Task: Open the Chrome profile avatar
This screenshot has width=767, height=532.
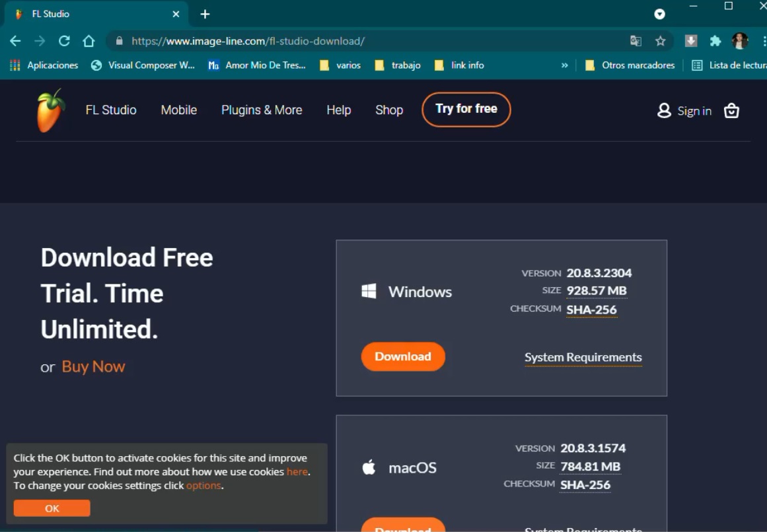Action: point(740,41)
